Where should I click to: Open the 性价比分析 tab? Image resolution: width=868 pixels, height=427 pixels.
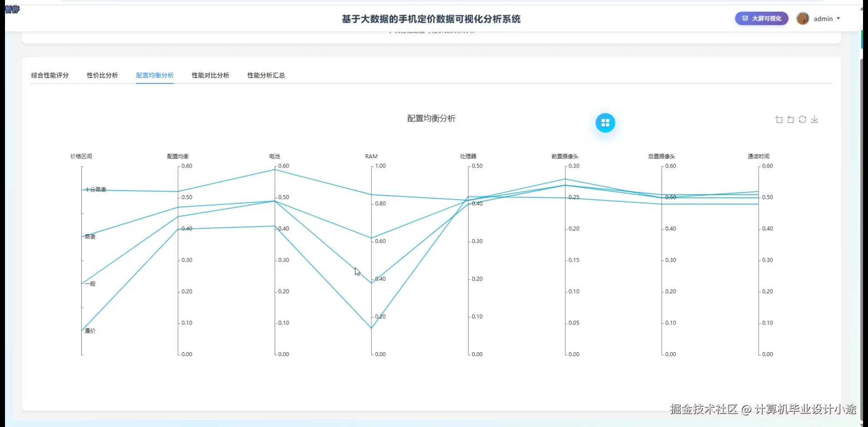102,75
